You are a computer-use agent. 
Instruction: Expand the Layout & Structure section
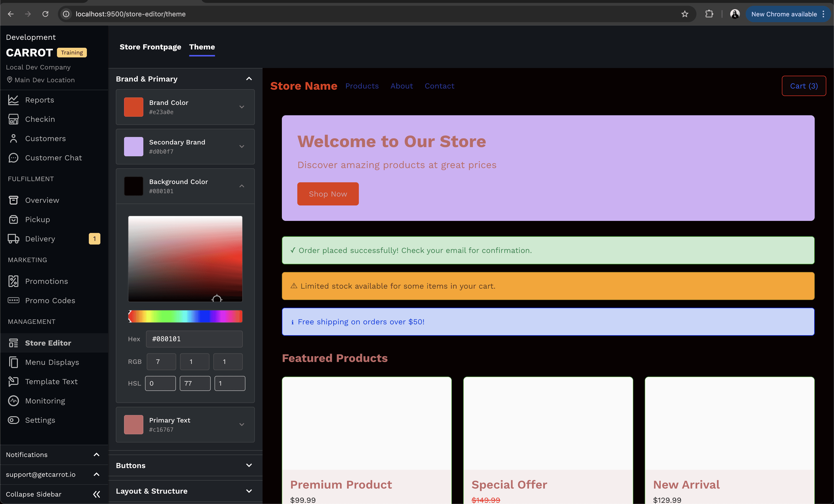coord(249,491)
